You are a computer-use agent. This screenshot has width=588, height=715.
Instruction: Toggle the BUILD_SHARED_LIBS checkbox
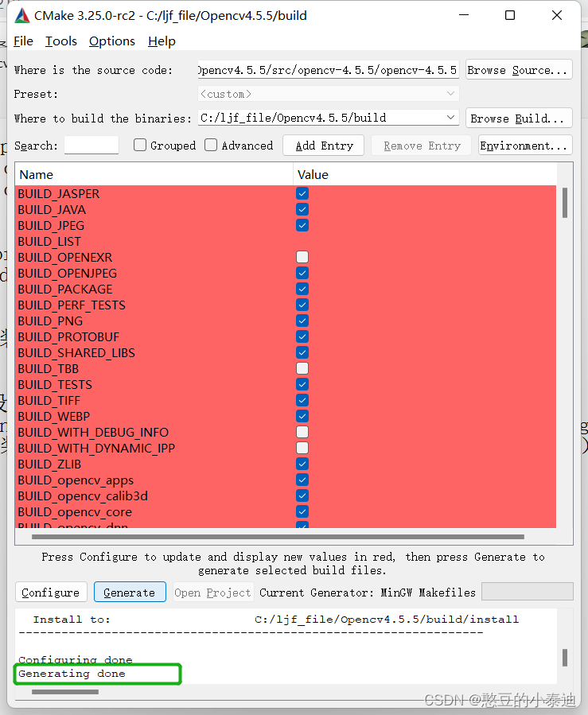302,352
